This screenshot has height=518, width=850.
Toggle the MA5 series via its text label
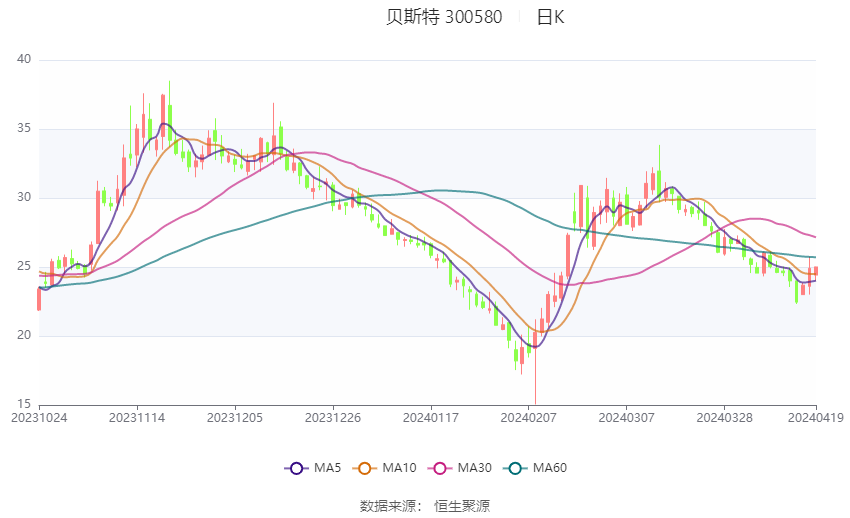328,467
